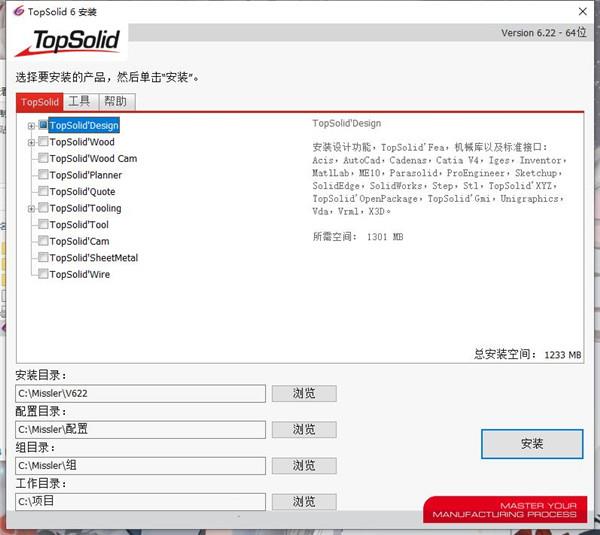Browse for the 安装目录 folder
600x535 pixels.
pyautogui.click(x=304, y=393)
